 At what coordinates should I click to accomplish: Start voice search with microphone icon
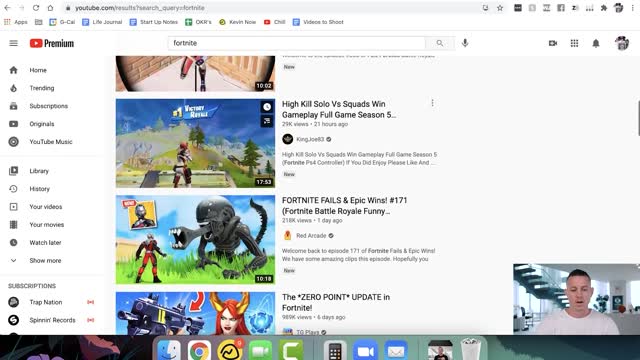pyautogui.click(x=465, y=43)
